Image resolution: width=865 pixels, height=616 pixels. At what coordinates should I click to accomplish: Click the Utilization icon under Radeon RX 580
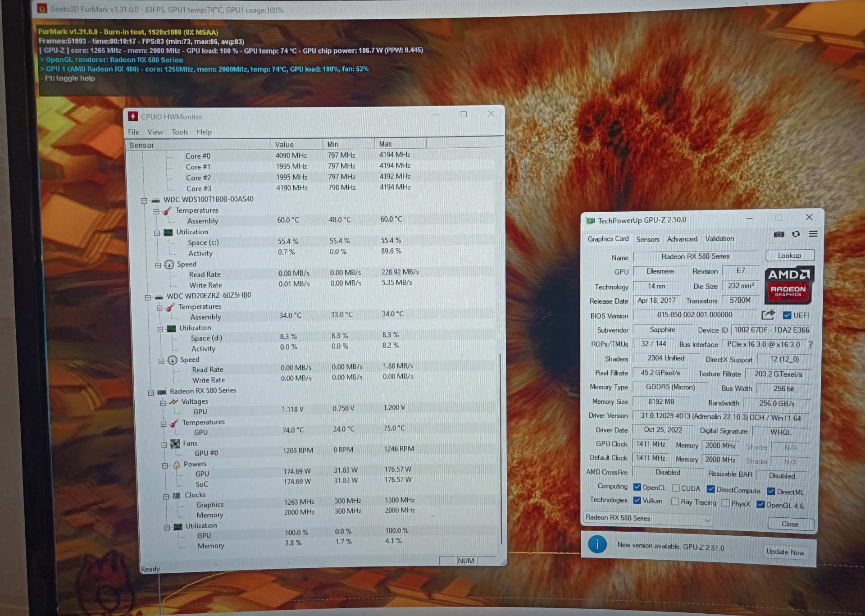coord(178,526)
